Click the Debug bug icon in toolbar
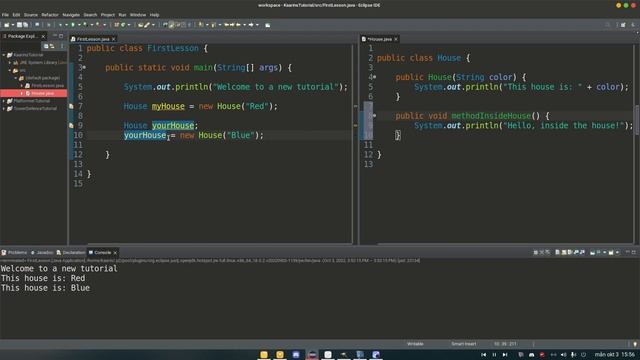640x360 pixels. pyautogui.click(x=60, y=25)
